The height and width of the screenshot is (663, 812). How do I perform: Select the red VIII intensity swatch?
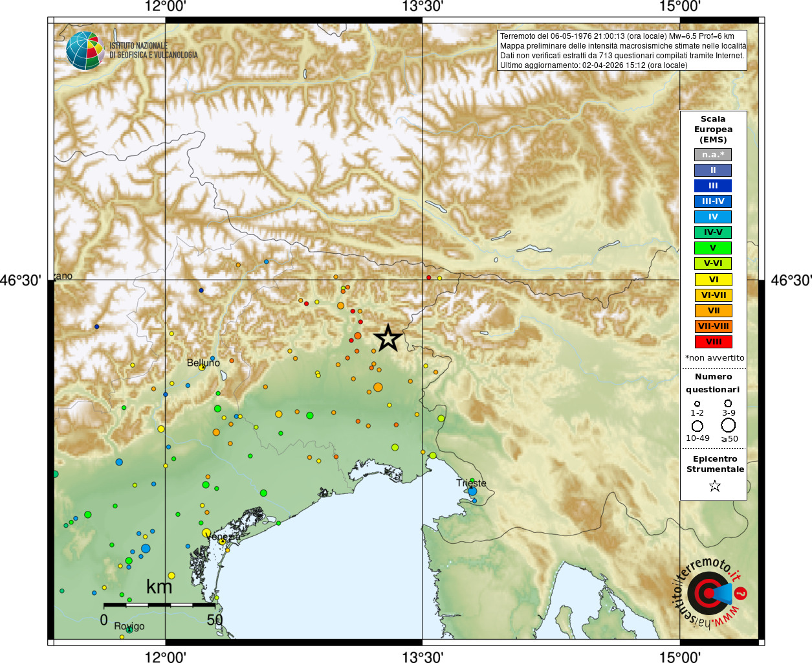[713, 342]
